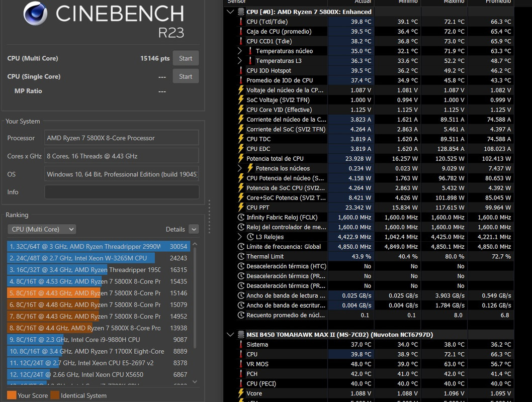Toggle the ranking Details dropdown arrow
Image resolution: width=532 pixels, height=402 pixels.
pyautogui.click(x=194, y=230)
